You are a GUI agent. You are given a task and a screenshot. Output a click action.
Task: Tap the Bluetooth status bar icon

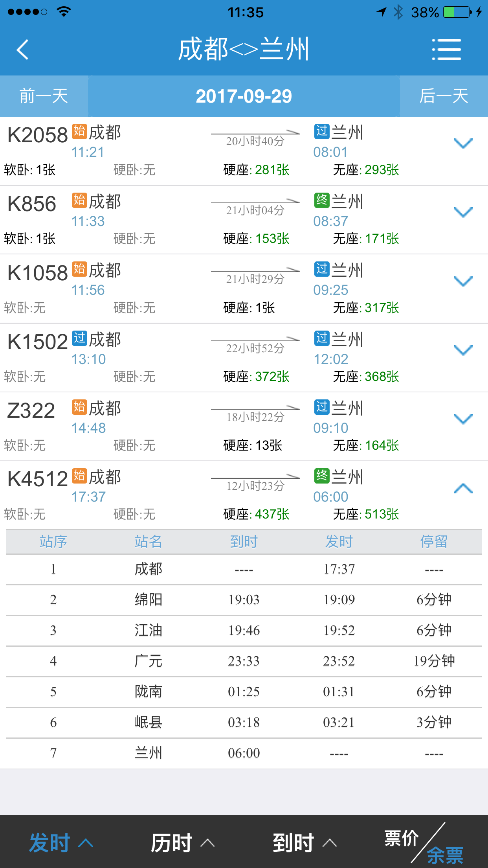tap(398, 12)
